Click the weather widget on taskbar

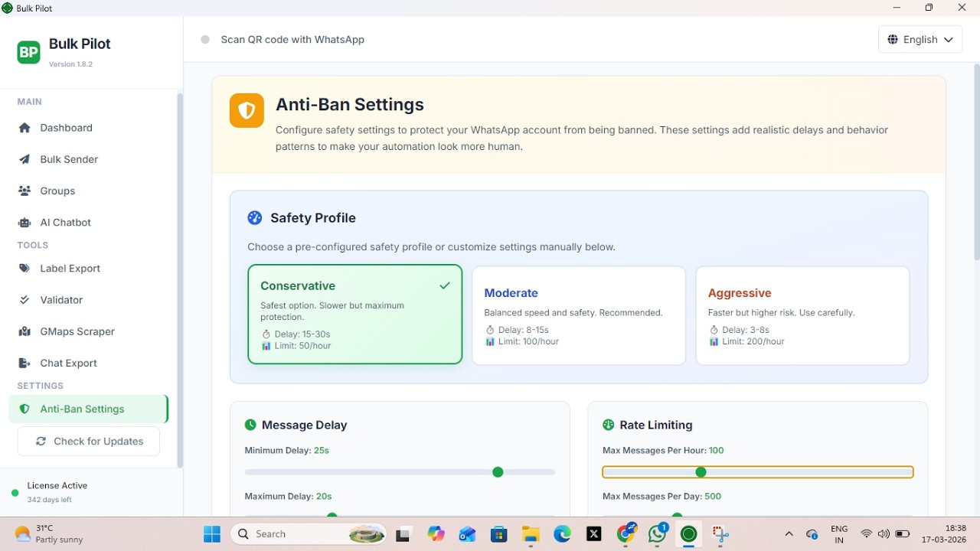pos(49,534)
